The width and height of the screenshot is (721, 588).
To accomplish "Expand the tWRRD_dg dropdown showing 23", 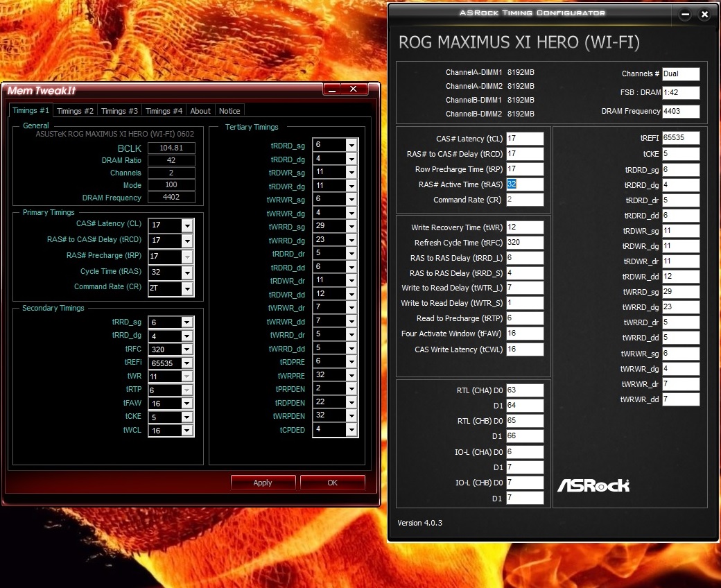I will pyautogui.click(x=351, y=240).
